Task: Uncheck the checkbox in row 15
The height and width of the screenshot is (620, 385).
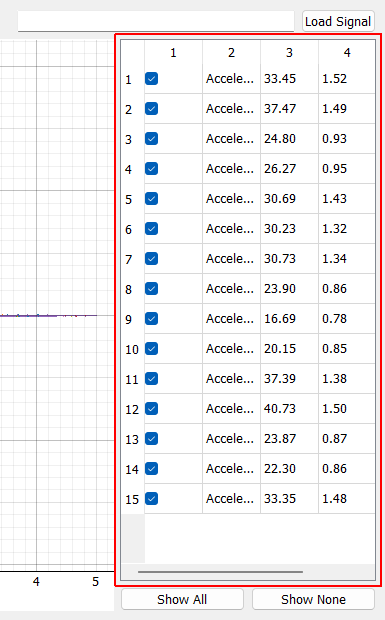Action: click(x=151, y=499)
